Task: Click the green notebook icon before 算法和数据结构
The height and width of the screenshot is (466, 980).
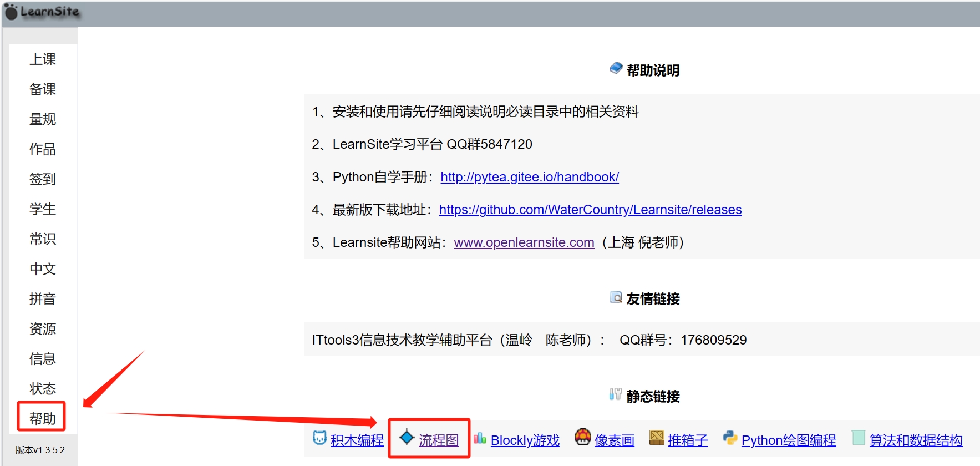Action: (x=859, y=438)
